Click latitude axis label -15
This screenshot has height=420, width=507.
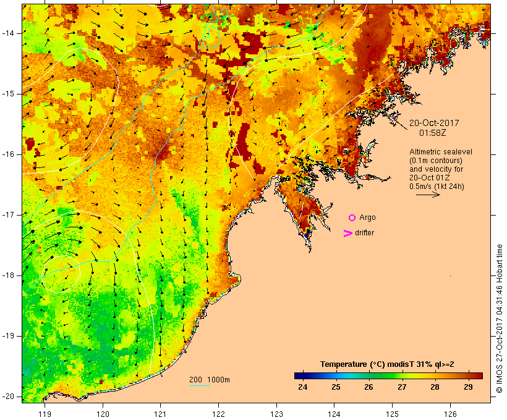[x=8, y=94]
